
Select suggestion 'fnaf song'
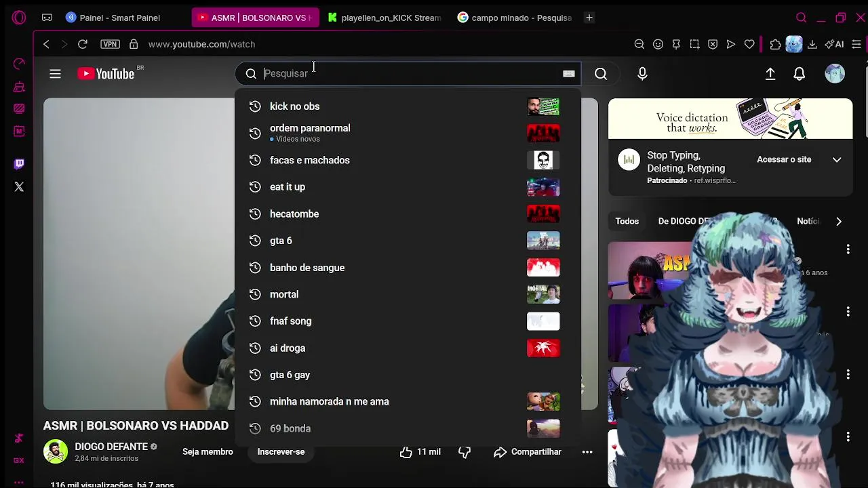tap(408, 321)
